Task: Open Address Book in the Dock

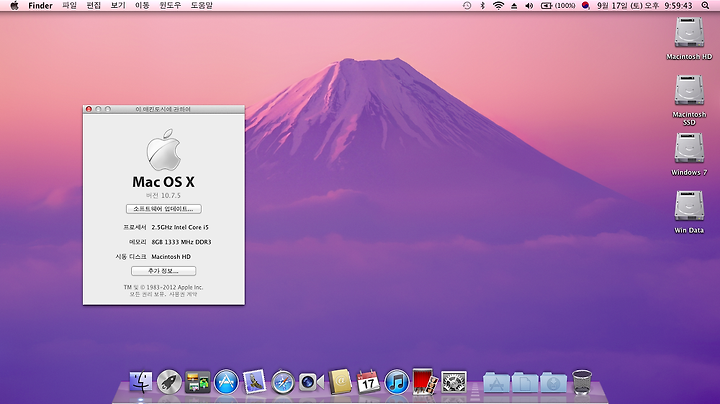Action: click(340, 382)
